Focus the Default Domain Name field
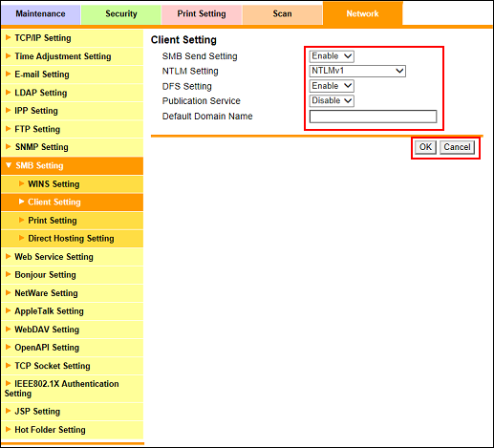 (373, 117)
